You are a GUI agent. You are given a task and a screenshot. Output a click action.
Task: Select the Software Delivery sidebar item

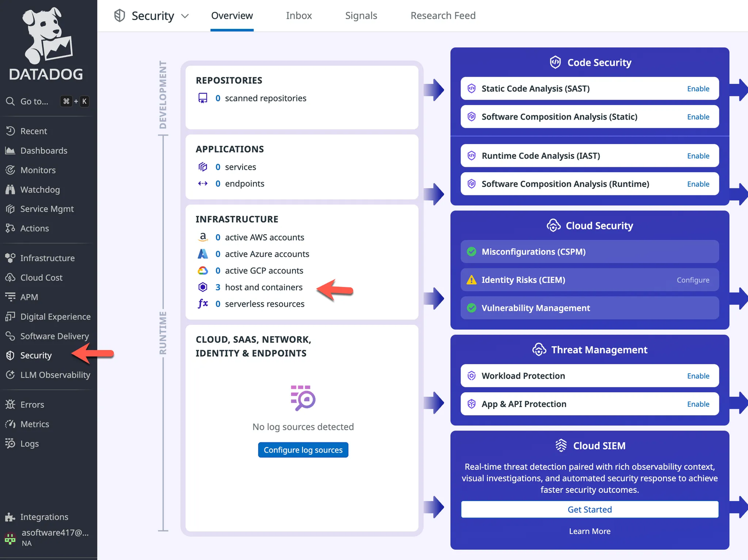(54, 336)
